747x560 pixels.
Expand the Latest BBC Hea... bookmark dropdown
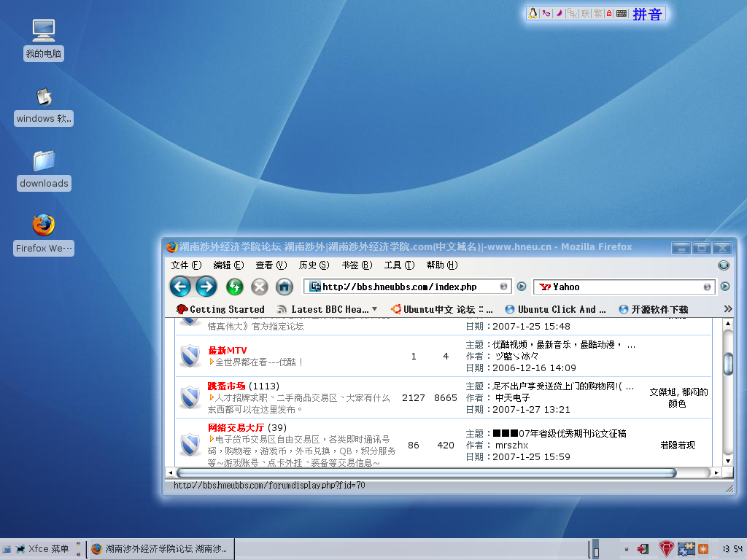point(375,309)
